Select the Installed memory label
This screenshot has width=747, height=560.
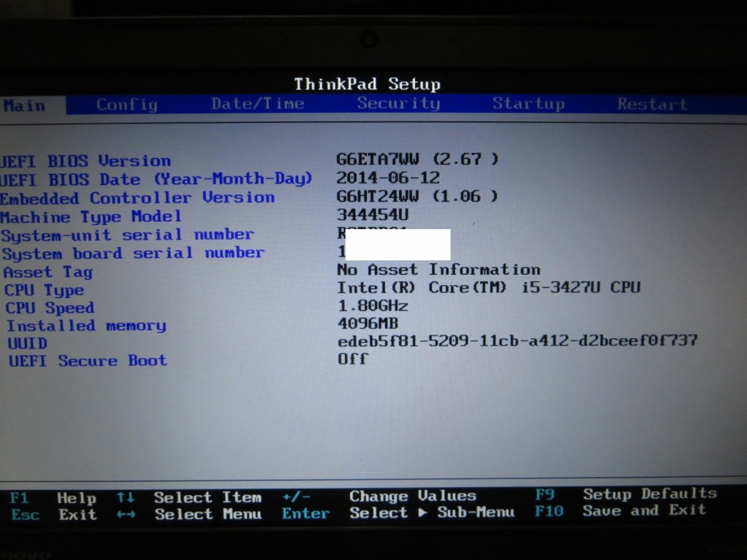[x=86, y=326]
